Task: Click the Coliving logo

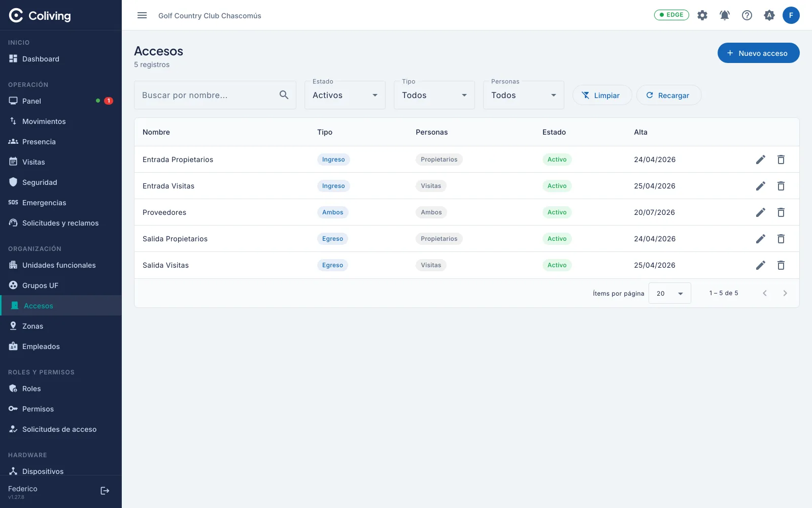Action: tap(40, 15)
